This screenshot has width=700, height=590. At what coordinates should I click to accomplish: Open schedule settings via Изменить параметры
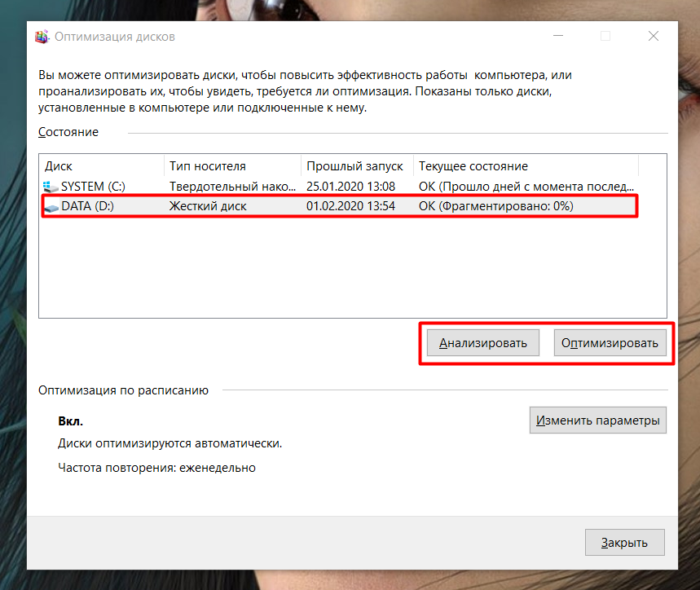(597, 421)
